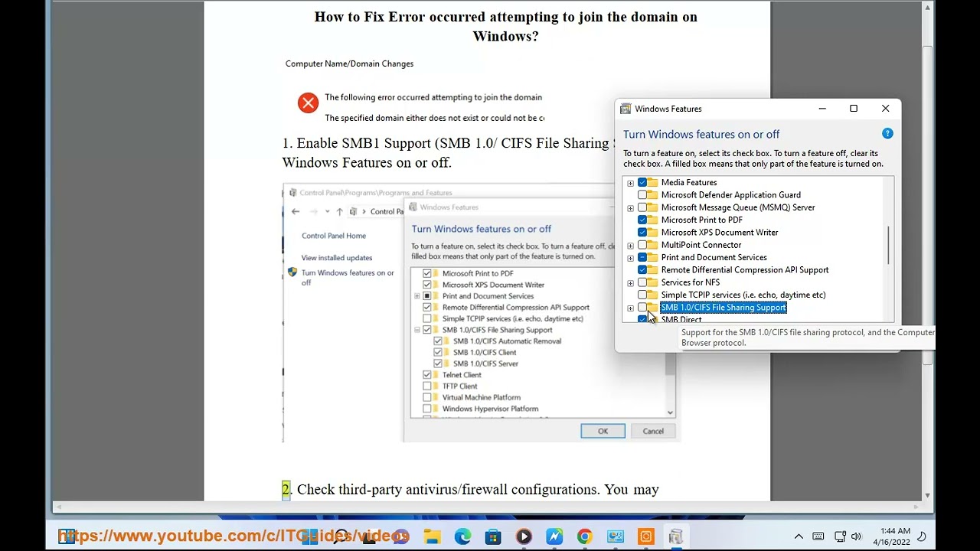Uncheck Microsoft Print to PDF
Image resolution: width=980 pixels, height=551 pixels.
(x=642, y=220)
